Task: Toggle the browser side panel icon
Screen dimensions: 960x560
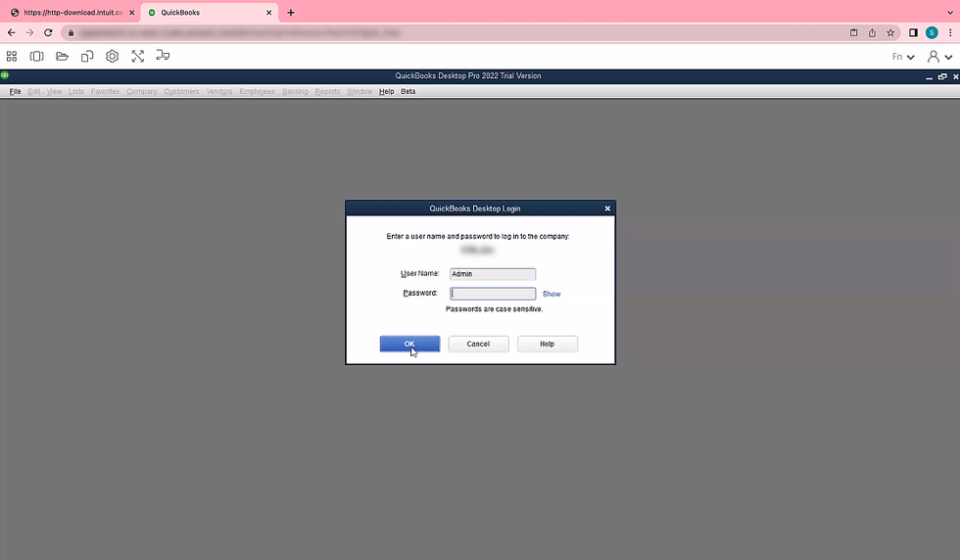Action: tap(913, 32)
